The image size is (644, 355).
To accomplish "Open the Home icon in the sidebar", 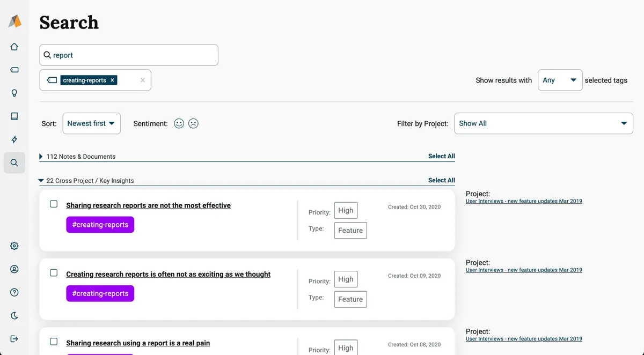I will (x=14, y=47).
